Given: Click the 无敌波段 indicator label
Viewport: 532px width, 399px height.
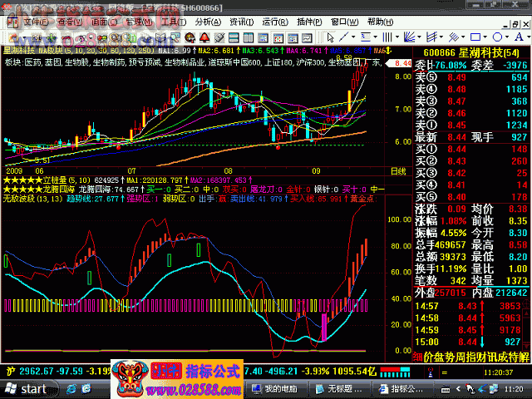Looking at the screenshot, I should pyautogui.click(x=21, y=199).
